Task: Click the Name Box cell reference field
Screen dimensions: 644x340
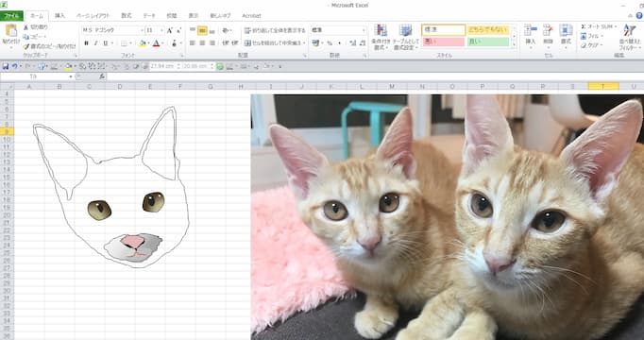Action: [36, 76]
